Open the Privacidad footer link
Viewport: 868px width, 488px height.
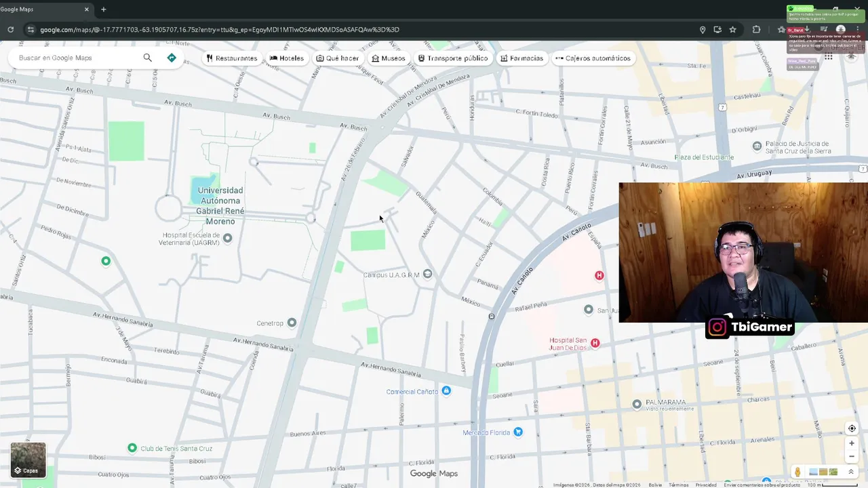pyautogui.click(x=706, y=485)
